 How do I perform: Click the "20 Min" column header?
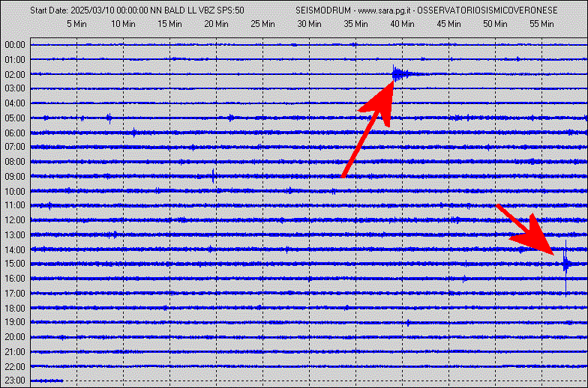point(216,24)
